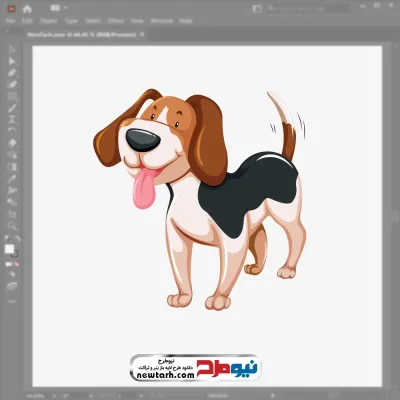This screenshot has width=400, height=400.
Task: Open the Object menu
Action: point(49,21)
